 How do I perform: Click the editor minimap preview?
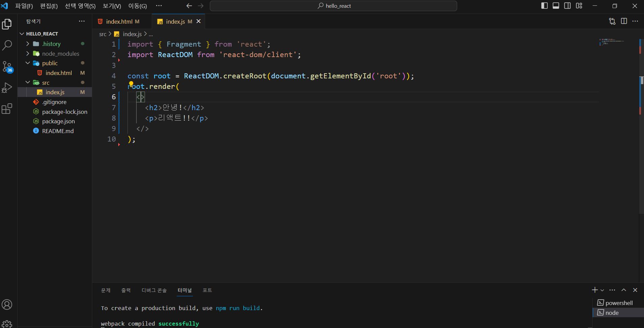point(612,42)
